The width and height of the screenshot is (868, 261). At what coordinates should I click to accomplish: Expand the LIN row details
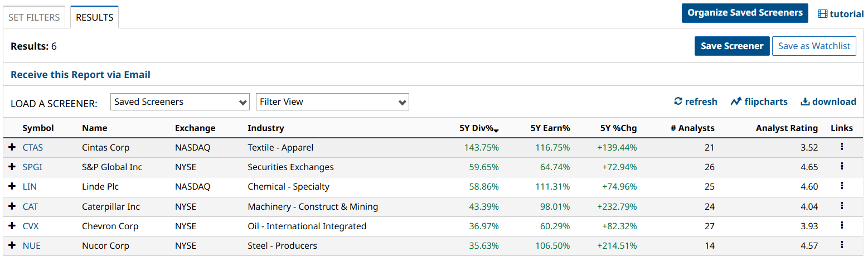click(12, 186)
